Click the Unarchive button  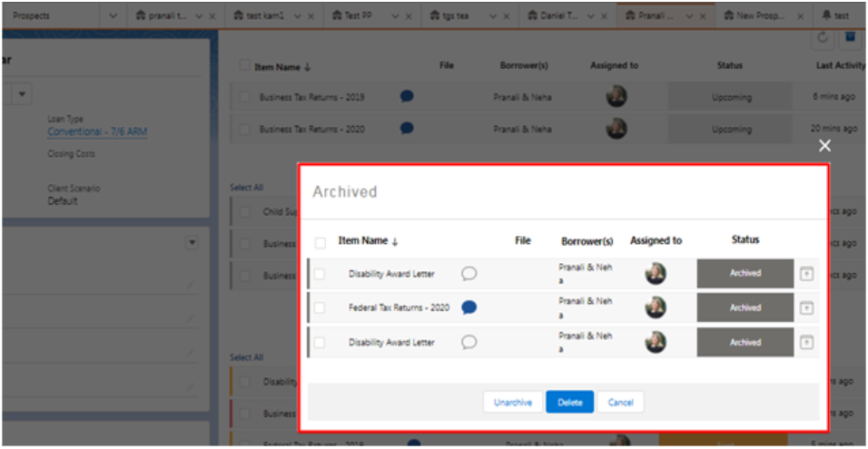(x=513, y=402)
